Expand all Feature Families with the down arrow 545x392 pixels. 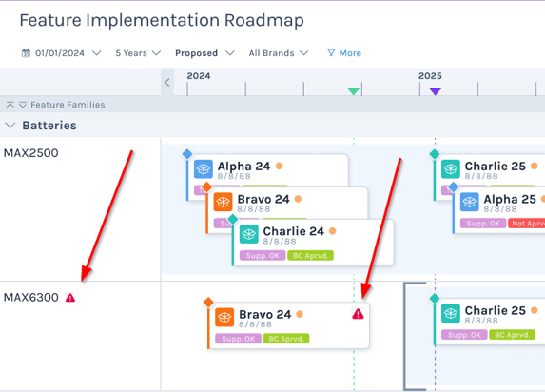click(x=23, y=105)
